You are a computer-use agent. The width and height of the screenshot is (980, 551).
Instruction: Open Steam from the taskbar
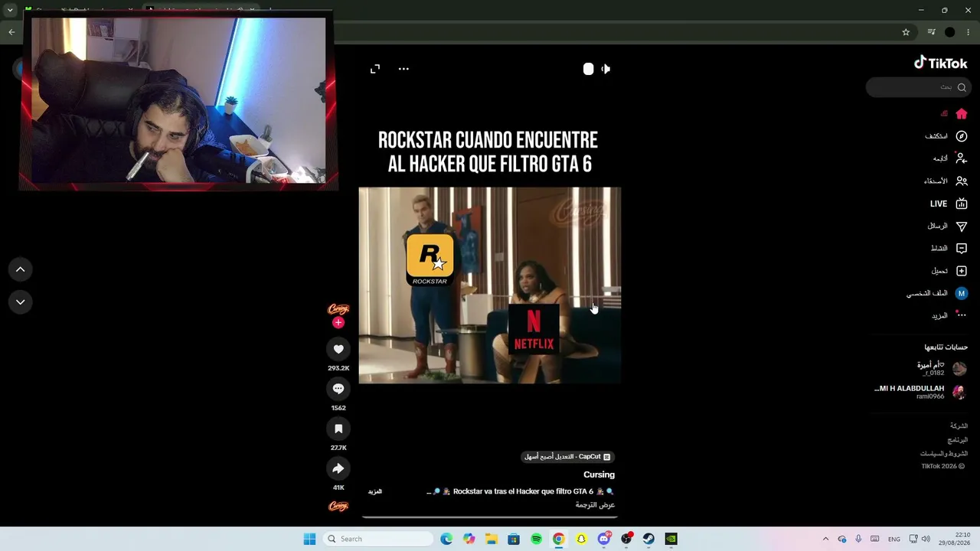(x=648, y=539)
